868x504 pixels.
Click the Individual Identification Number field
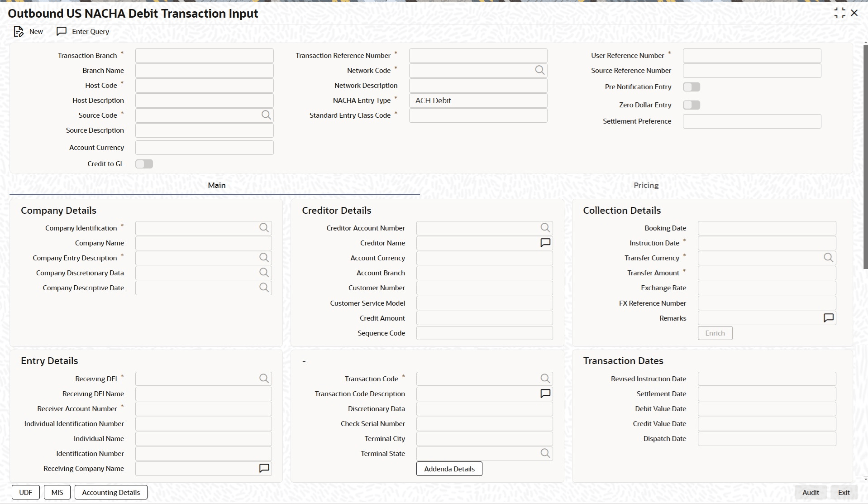pos(203,424)
